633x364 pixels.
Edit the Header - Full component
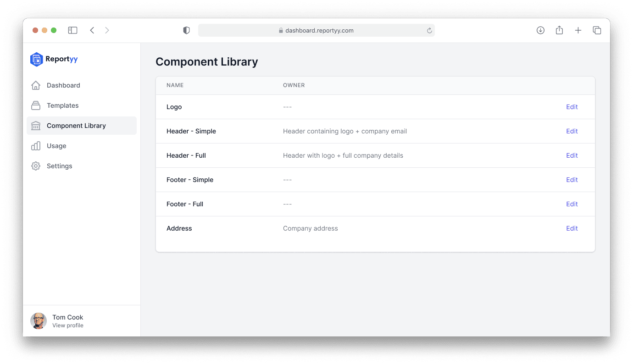tap(572, 155)
